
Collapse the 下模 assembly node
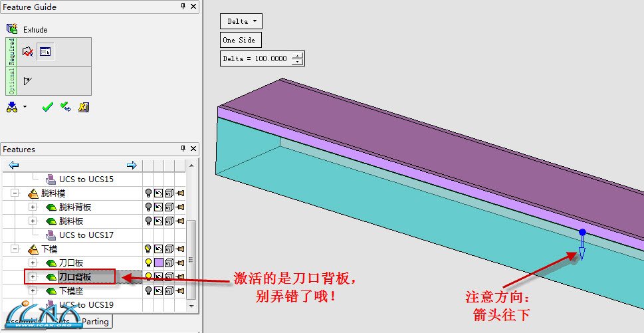pos(15,249)
